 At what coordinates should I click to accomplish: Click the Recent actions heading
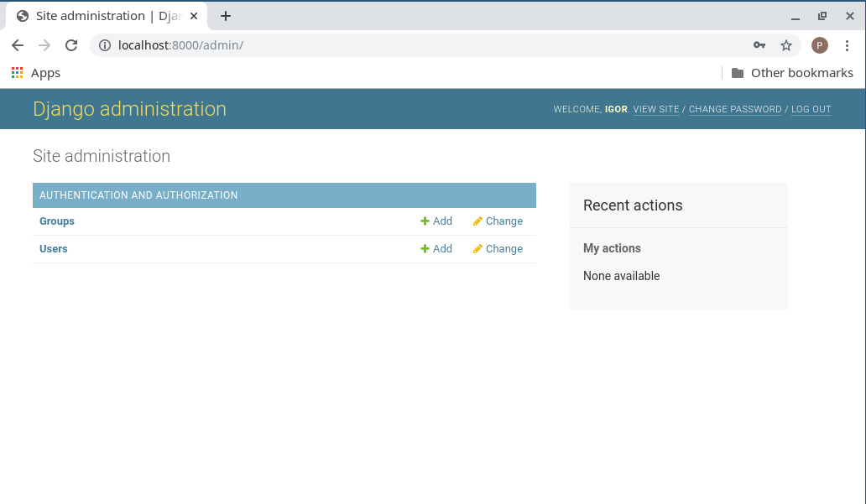pos(633,205)
